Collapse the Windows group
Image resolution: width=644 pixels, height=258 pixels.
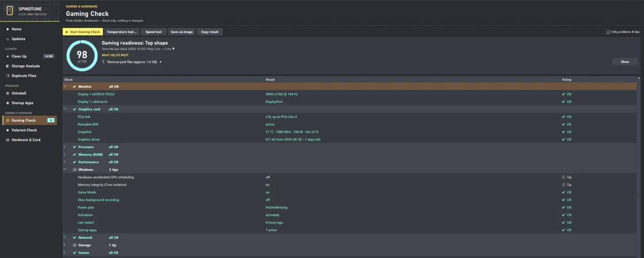(65, 169)
